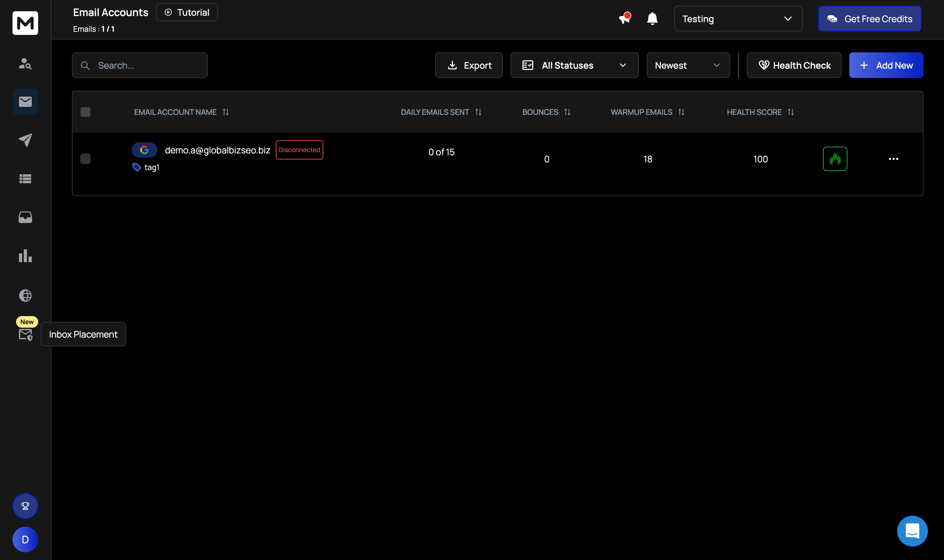This screenshot has width=944, height=560.
Task: Open the bar chart analytics icon
Action: [25, 256]
